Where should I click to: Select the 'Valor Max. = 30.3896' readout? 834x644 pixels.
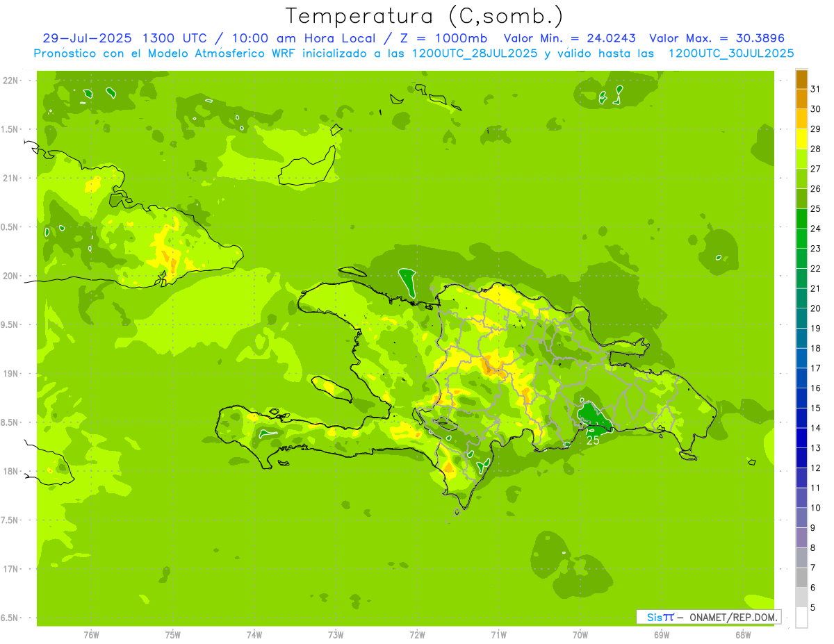click(717, 38)
